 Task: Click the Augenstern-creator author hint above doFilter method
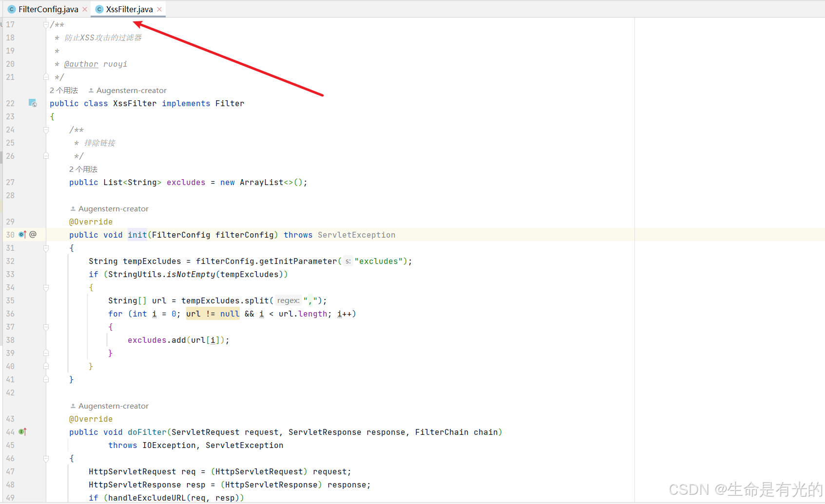click(x=110, y=406)
